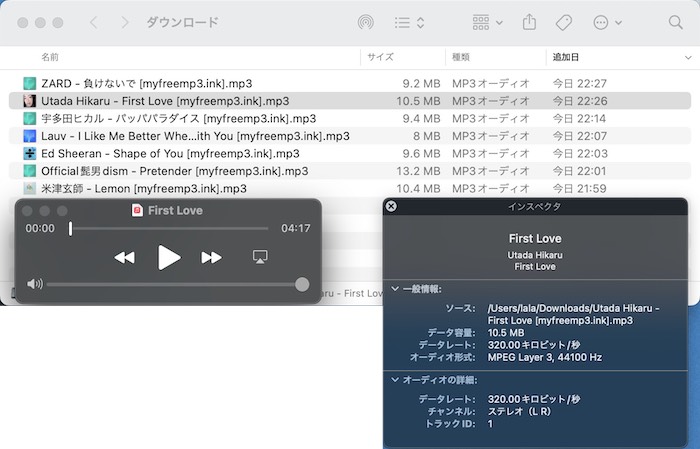Sort files by サイズ column
Screen dimensions: 700x449
click(380, 57)
